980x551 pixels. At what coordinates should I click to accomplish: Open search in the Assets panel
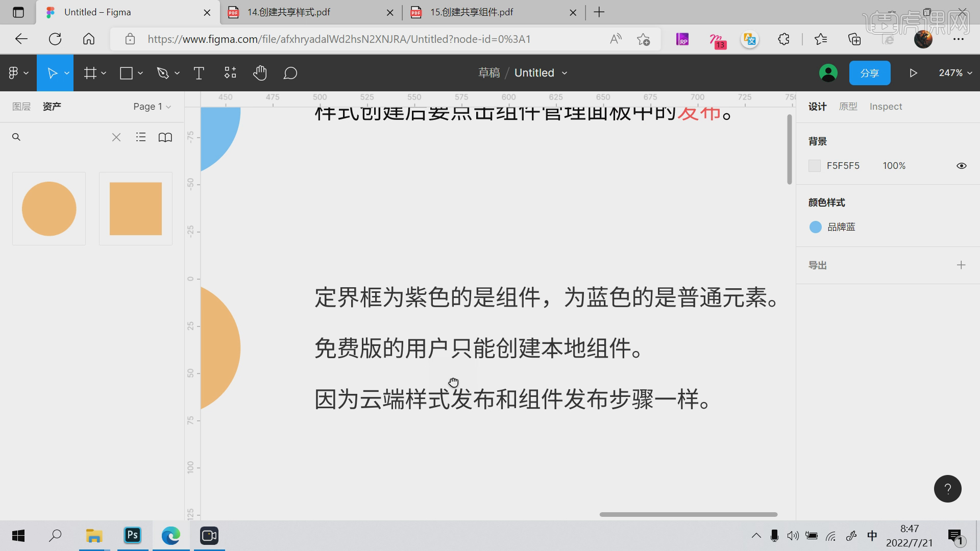tap(16, 137)
